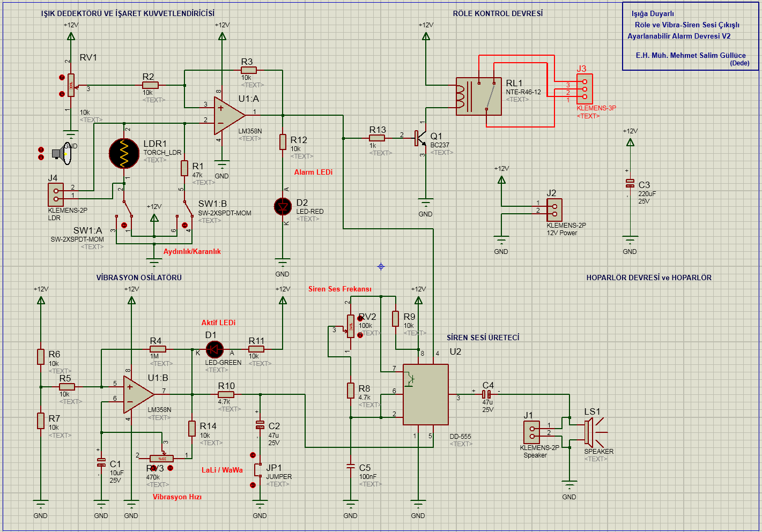Screen dimensions: 762x532
Task: Click the 'HOPARLÖR DEVRESİ ve HOPARLÖR' heading
Action: (649, 278)
